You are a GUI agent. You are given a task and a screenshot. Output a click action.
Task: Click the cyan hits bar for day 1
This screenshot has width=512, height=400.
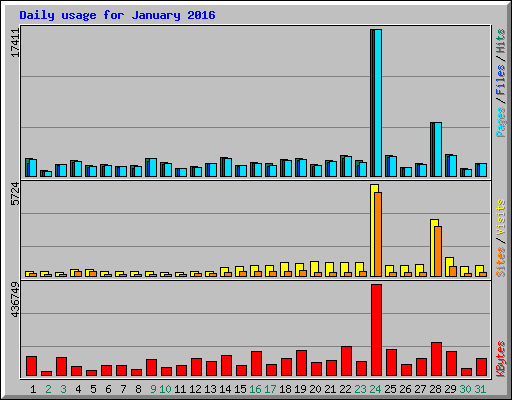pyautogui.click(x=33, y=168)
